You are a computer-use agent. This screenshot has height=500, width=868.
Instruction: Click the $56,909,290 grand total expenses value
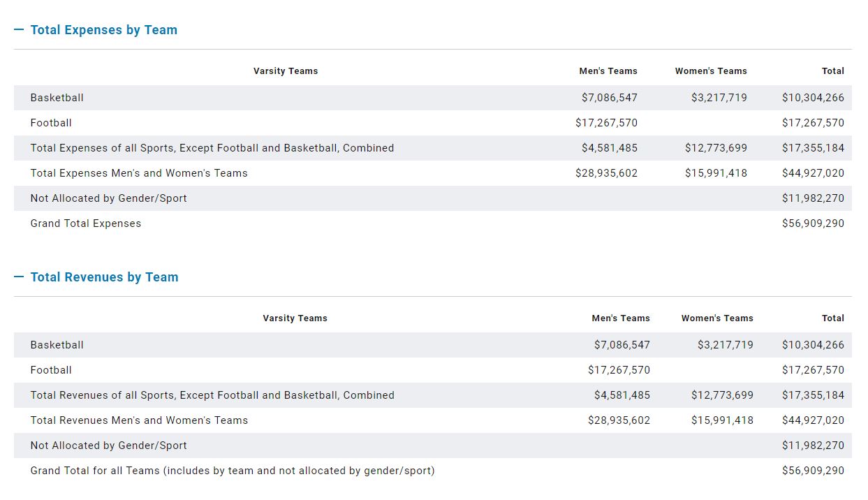tap(813, 223)
